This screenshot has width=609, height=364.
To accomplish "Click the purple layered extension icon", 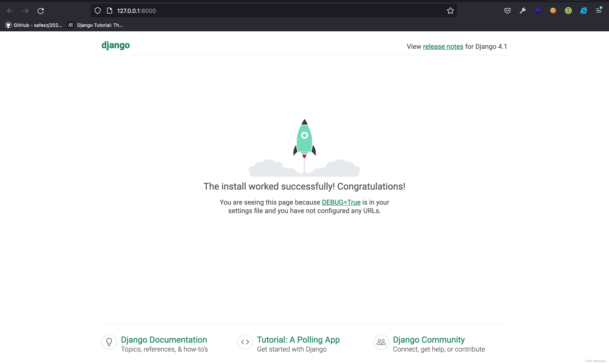I will pos(538,11).
